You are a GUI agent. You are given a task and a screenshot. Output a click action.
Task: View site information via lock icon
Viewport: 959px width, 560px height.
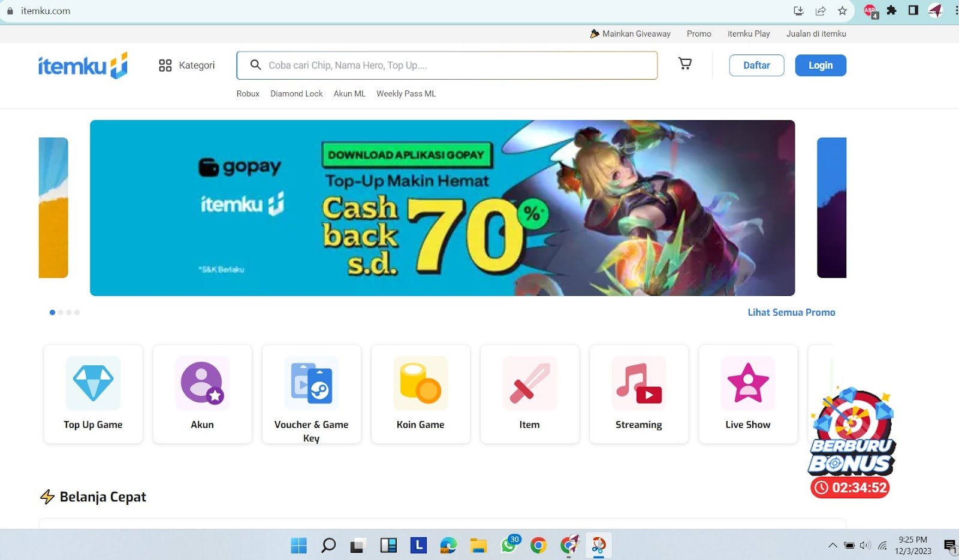pyautogui.click(x=10, y=11)
